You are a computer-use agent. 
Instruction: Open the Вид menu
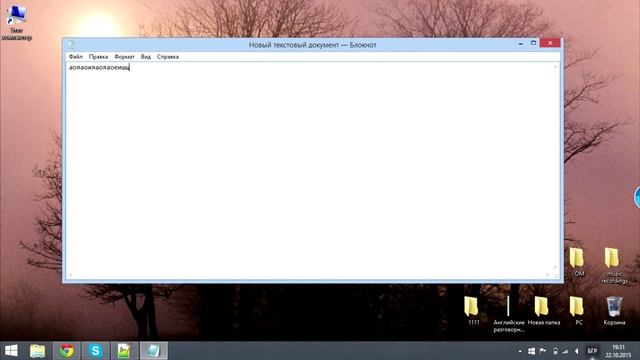(x=146, y=57)
